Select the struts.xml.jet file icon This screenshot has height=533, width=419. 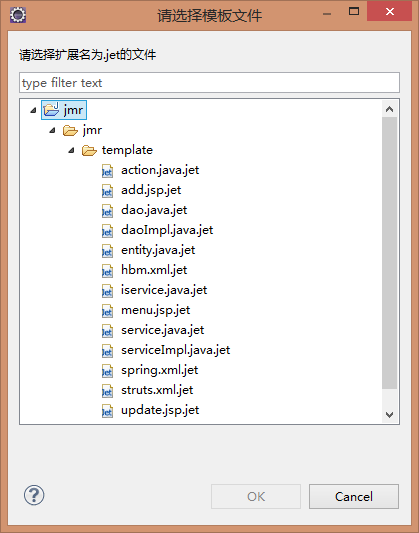107,391
